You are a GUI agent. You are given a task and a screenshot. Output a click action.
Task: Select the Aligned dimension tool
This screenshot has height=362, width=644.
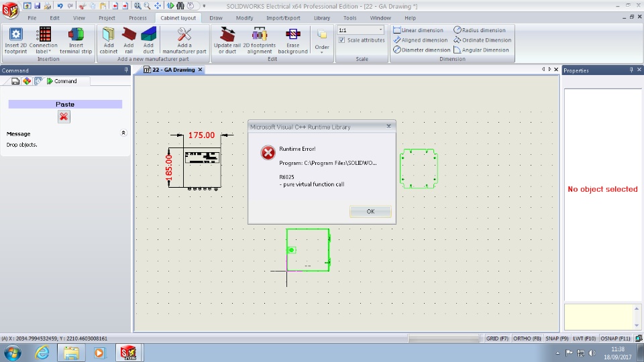(x=420, y=40)
